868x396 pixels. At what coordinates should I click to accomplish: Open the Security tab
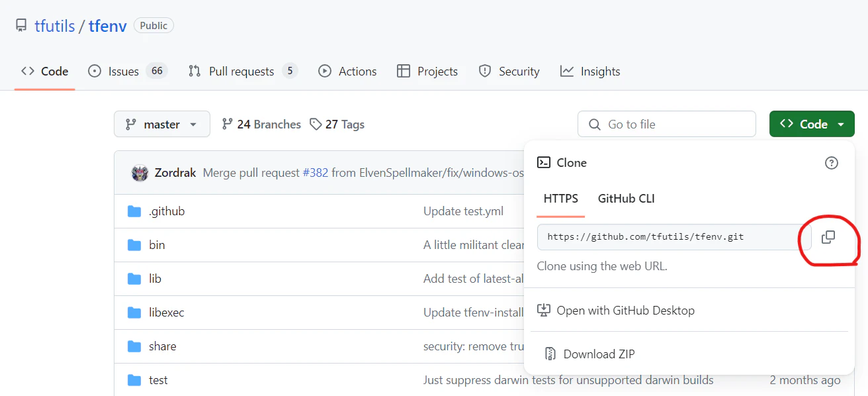(509, 71)
